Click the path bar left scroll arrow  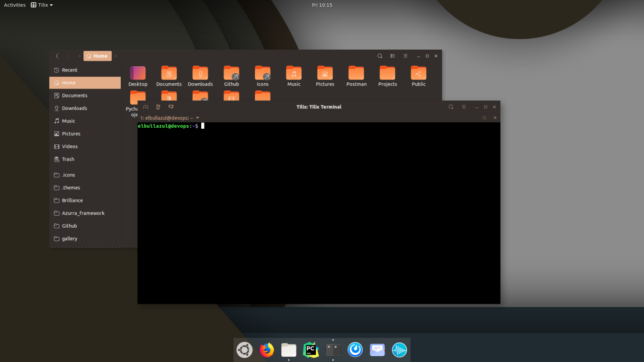click(x=80, y=56)
